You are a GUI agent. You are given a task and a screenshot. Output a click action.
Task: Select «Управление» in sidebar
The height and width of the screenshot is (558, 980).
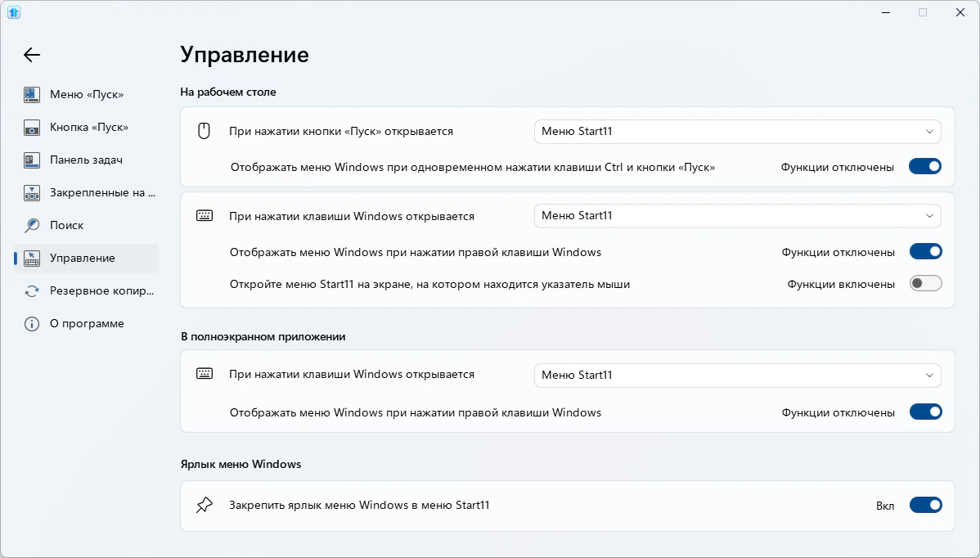pos(87,258)
